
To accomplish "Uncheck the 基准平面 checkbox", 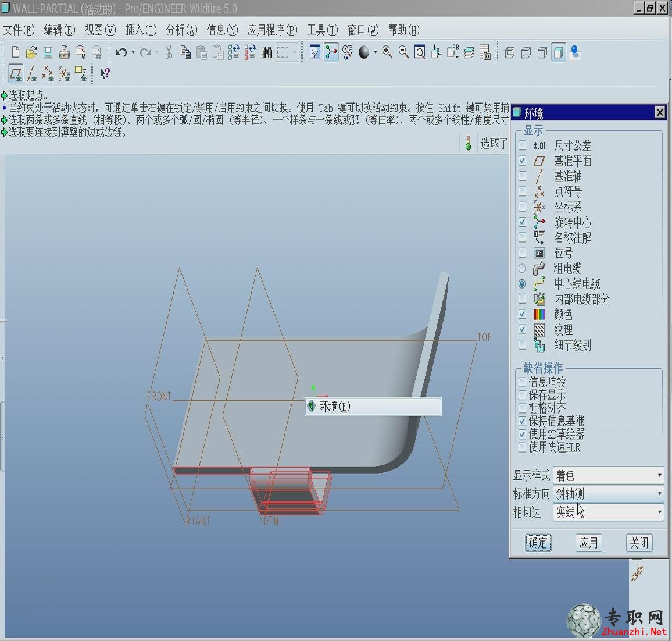I will (522, 161).
